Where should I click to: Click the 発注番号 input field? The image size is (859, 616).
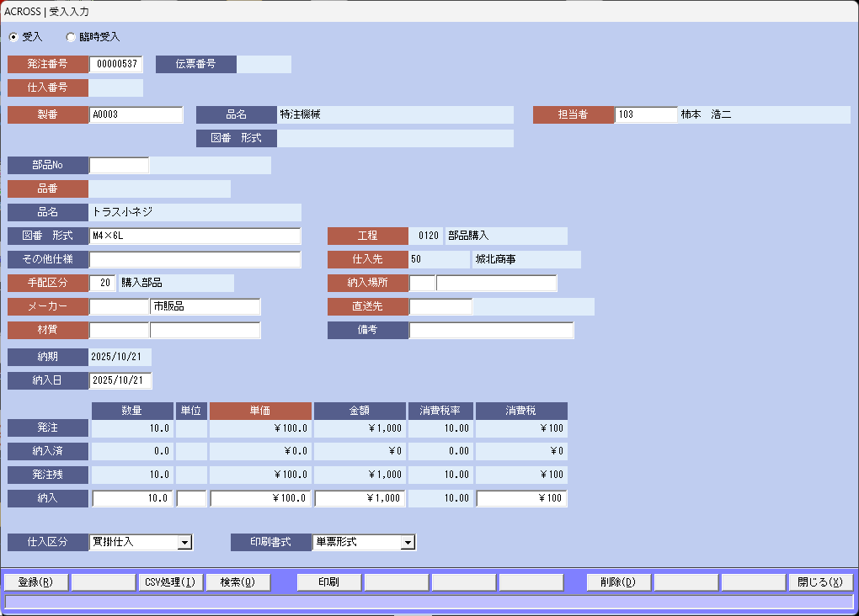click(x=116, y=65)
